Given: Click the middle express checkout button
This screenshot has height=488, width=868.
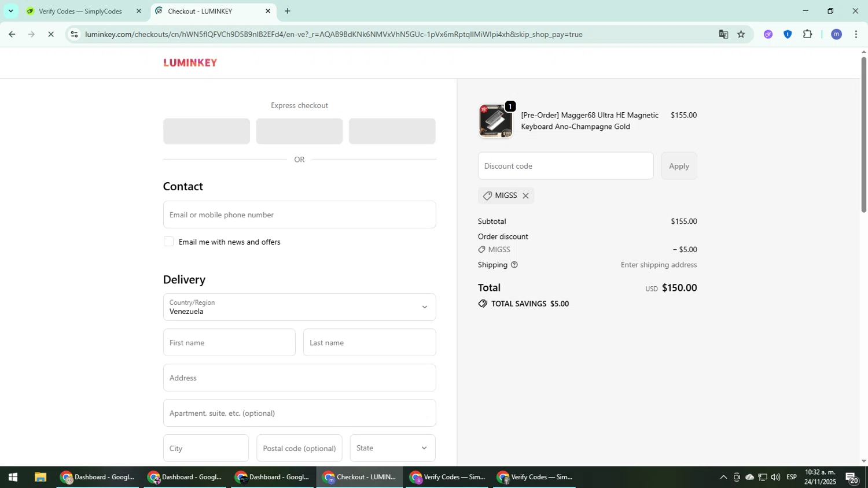Looking at the screenshot, I should (x=299, y=131).
